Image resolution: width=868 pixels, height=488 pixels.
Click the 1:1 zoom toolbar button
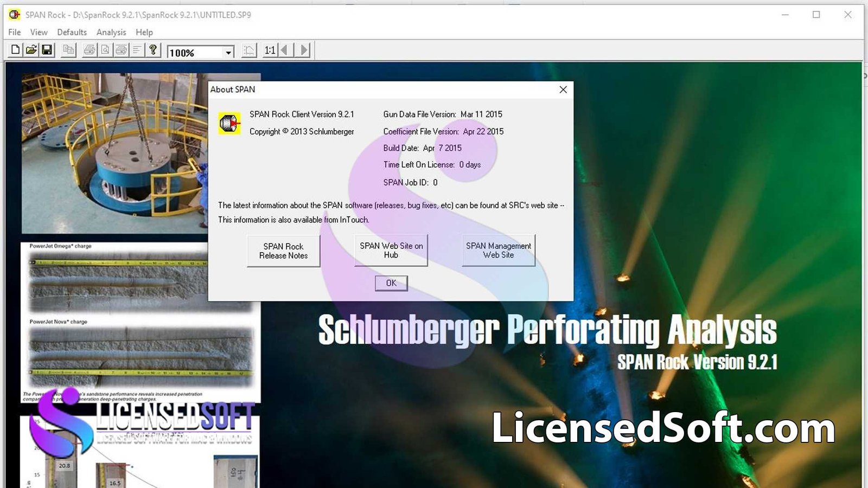[x=270, y=50]
